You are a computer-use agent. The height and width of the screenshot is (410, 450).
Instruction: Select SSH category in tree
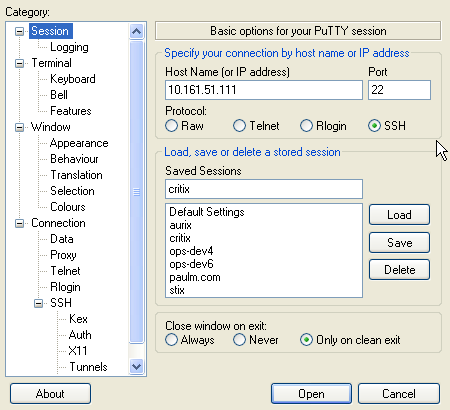coord(61,303)
